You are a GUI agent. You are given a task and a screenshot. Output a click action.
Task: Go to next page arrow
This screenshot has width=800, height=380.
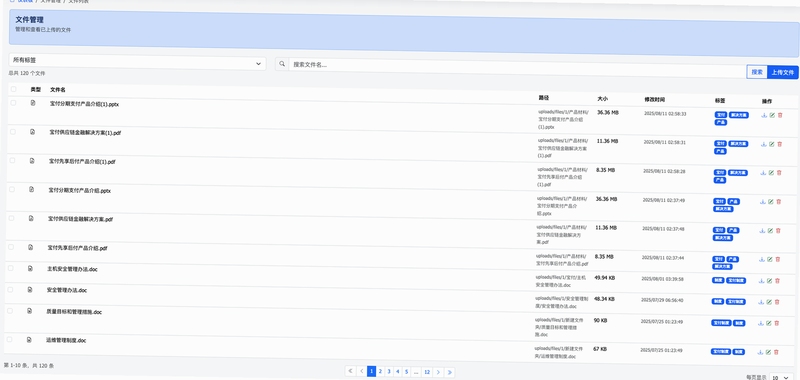click(x=438, y=372)
